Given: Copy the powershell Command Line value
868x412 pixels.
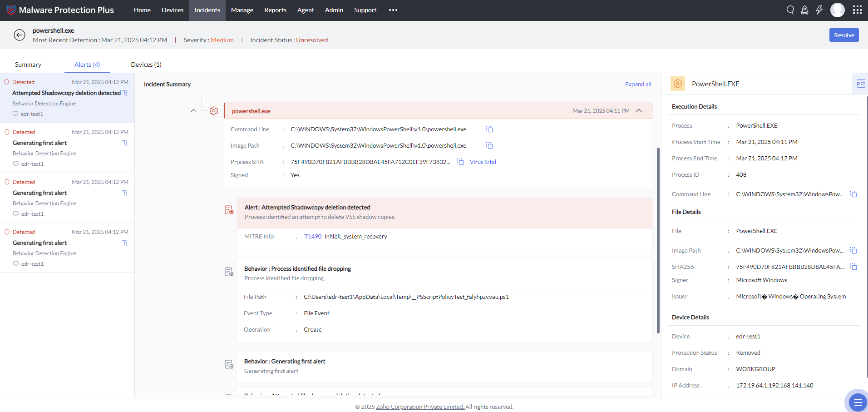Looking at the screenshot, I should 489,129.
